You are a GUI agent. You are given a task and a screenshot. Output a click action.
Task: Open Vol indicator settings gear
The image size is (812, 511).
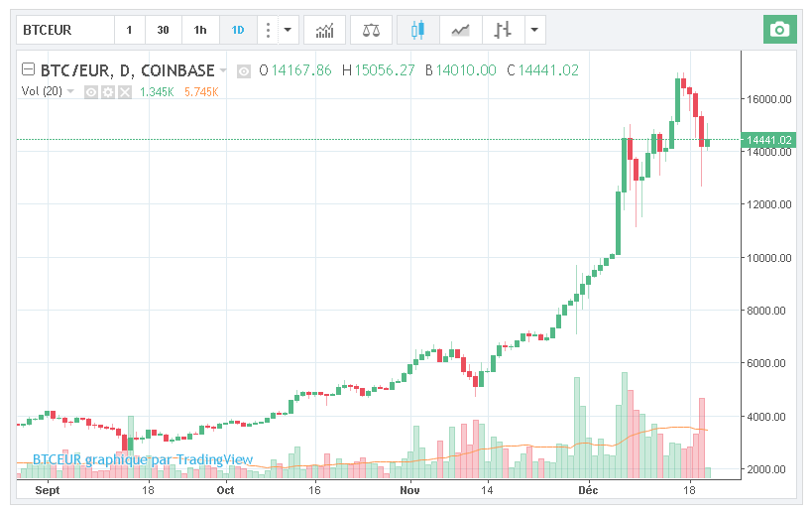pyautogui.click(x=107, y=91)
